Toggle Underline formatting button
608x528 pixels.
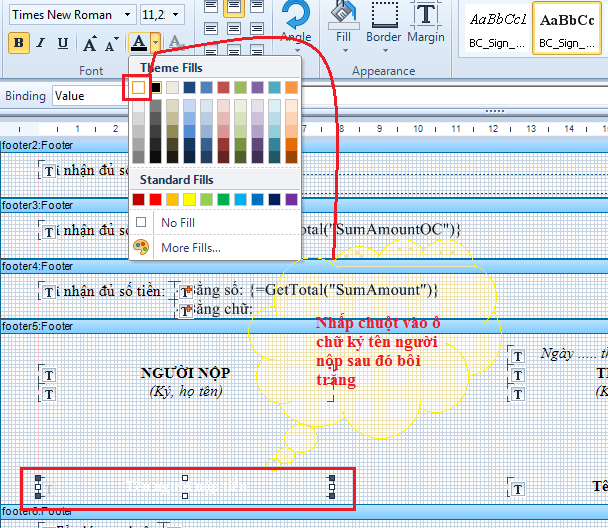point(63,43)
